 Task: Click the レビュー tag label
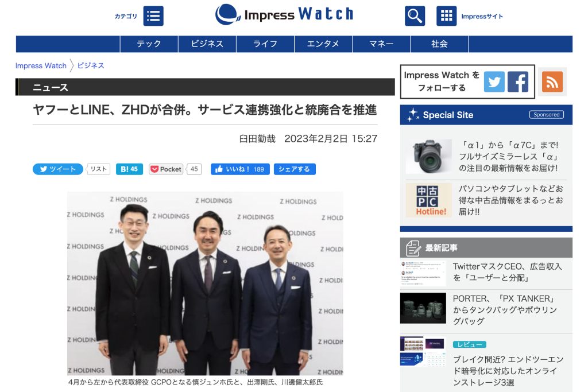click(x=470, y=344)
